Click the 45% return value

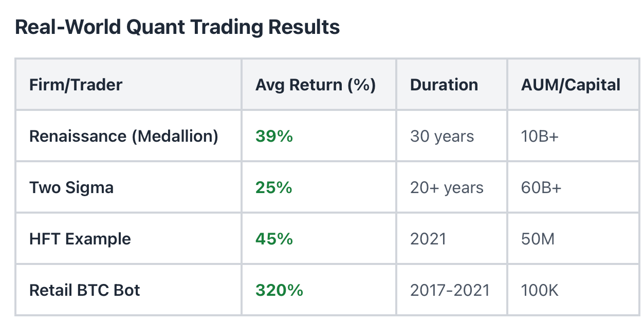pyautogui.click(x=274, y=239)
